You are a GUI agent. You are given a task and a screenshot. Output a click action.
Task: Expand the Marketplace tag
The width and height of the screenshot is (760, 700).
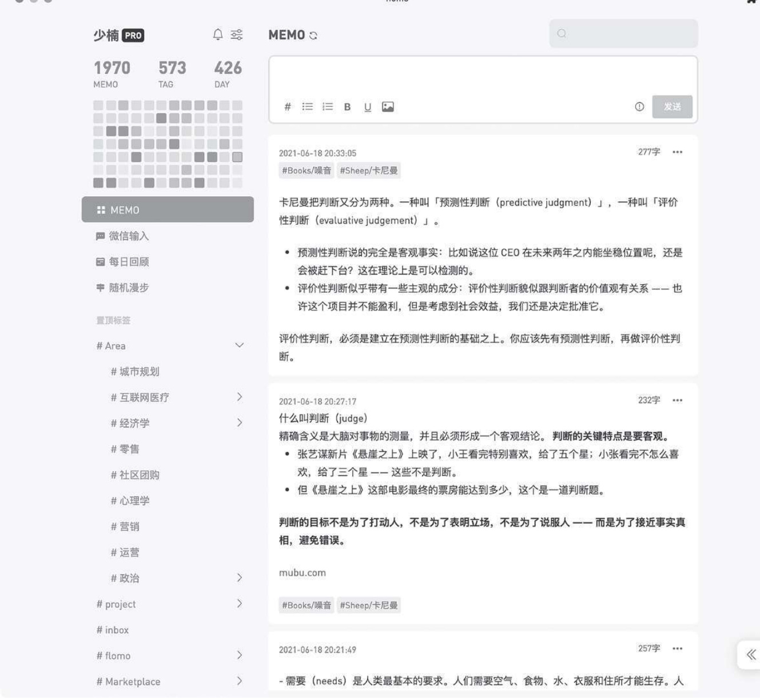point(240,681)
